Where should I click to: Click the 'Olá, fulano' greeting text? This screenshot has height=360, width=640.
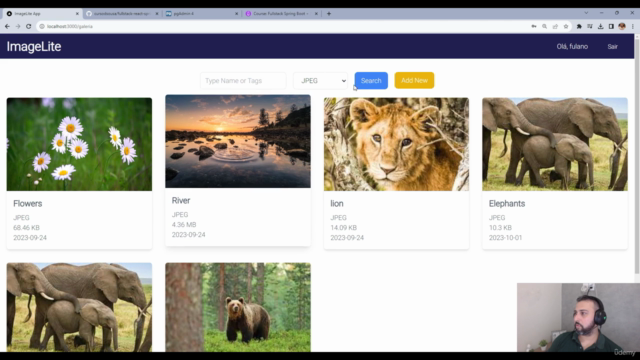click(x=572, y=47)
